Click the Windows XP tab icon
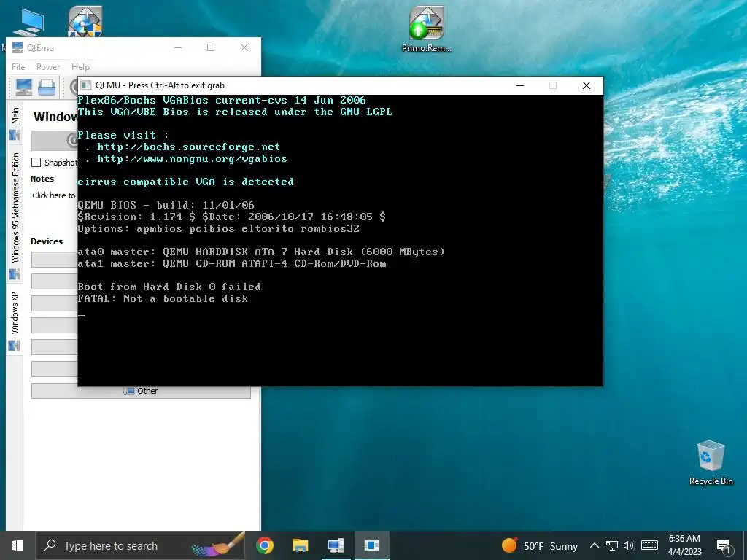The height and width of the screenshot is (560, 747). [15, 346]
